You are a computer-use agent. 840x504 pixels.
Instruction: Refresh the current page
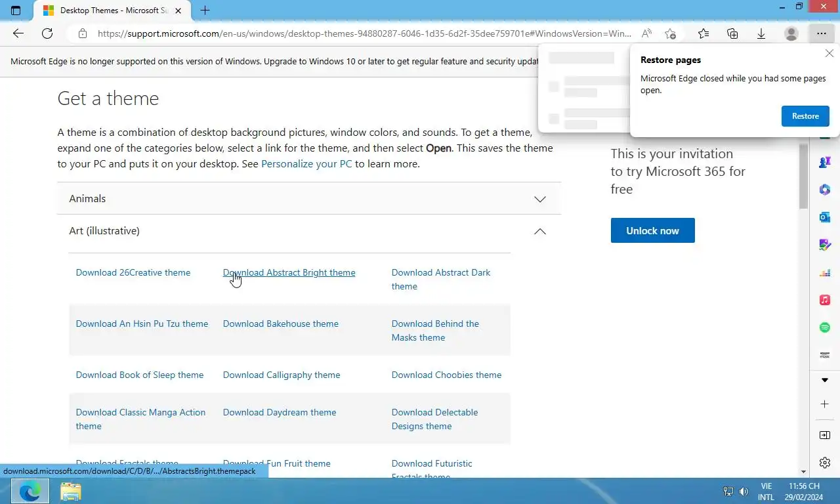click(x=47, y=33)
